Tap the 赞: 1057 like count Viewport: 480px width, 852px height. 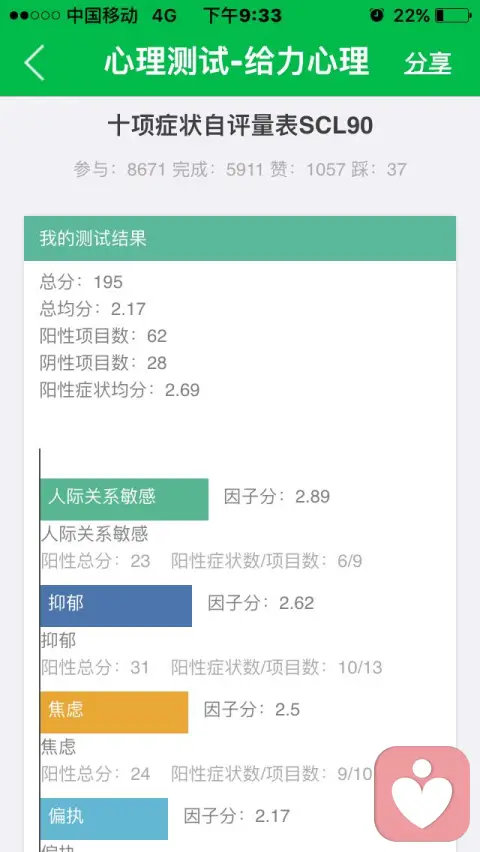coord(308,170)
